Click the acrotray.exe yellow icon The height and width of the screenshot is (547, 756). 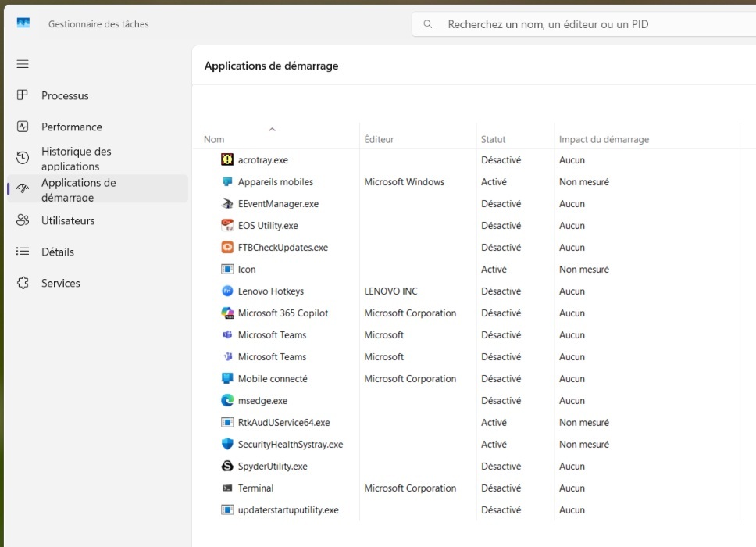[x=227, y=159]
